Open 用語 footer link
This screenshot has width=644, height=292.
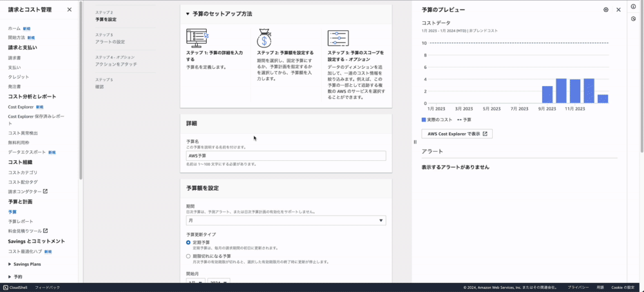tap(600, 287)
